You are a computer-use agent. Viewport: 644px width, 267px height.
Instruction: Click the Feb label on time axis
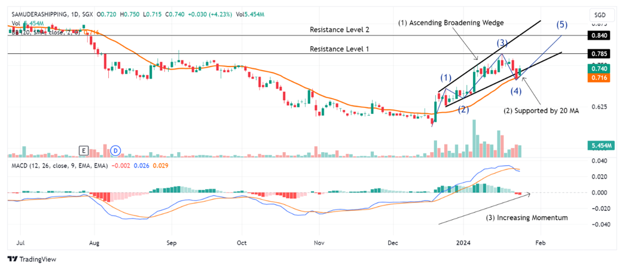(x=541, y=242)
